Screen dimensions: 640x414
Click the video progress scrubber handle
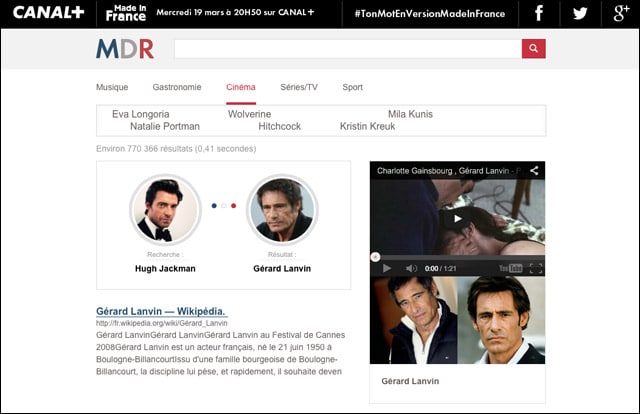tap(376, 257)
